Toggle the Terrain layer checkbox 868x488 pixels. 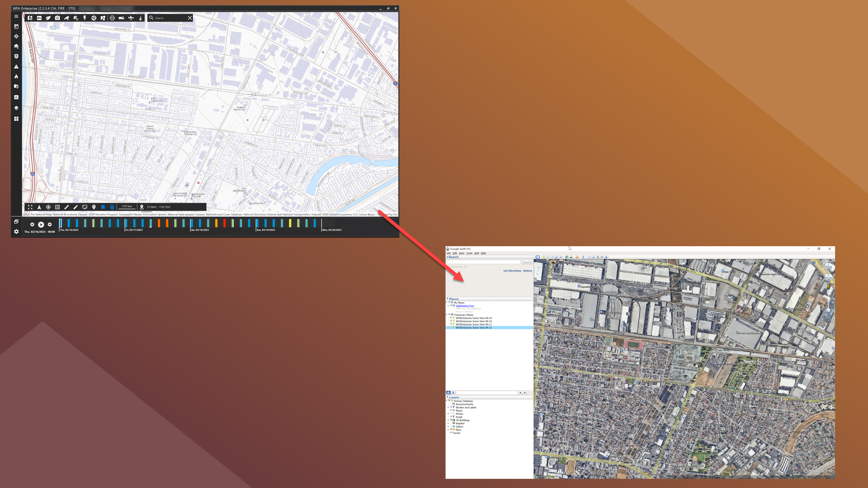click(451, 433)
